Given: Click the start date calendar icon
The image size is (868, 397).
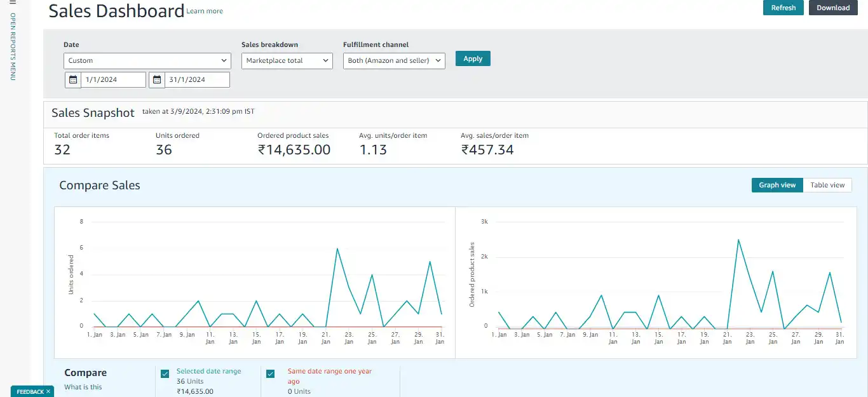Looking at the screenshot, I should click(x=73, y=80).
